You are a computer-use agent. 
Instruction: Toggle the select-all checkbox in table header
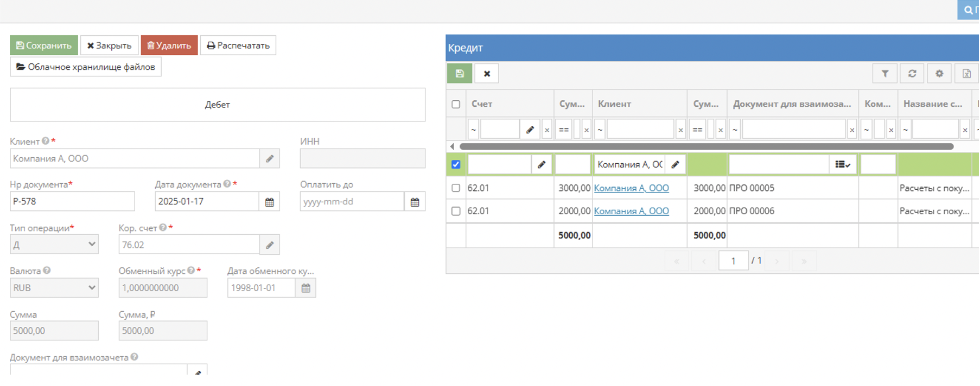456,104
